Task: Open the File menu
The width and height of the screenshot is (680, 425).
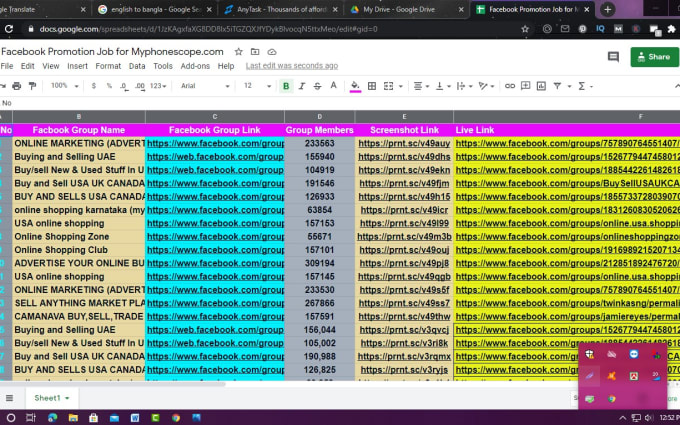Action: (7, 66)
